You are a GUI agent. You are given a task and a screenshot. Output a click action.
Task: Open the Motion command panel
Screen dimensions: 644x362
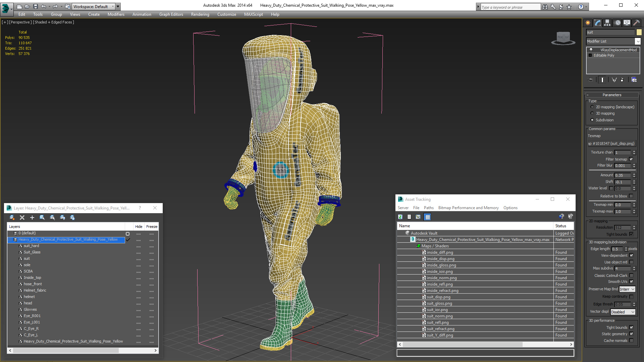click(618, 23)
